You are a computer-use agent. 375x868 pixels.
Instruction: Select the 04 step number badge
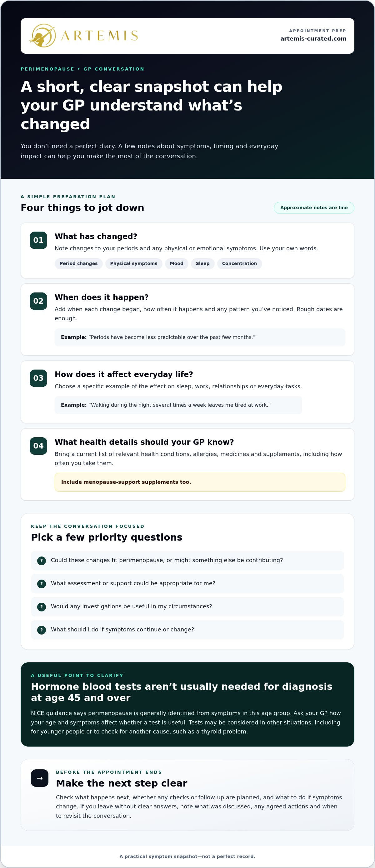pyautogui.click(x=38, y=446)
